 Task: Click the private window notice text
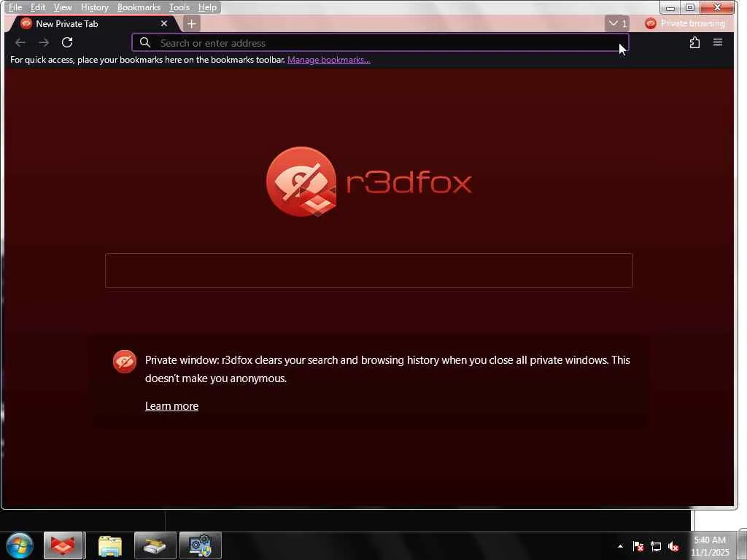coord(387,369)
